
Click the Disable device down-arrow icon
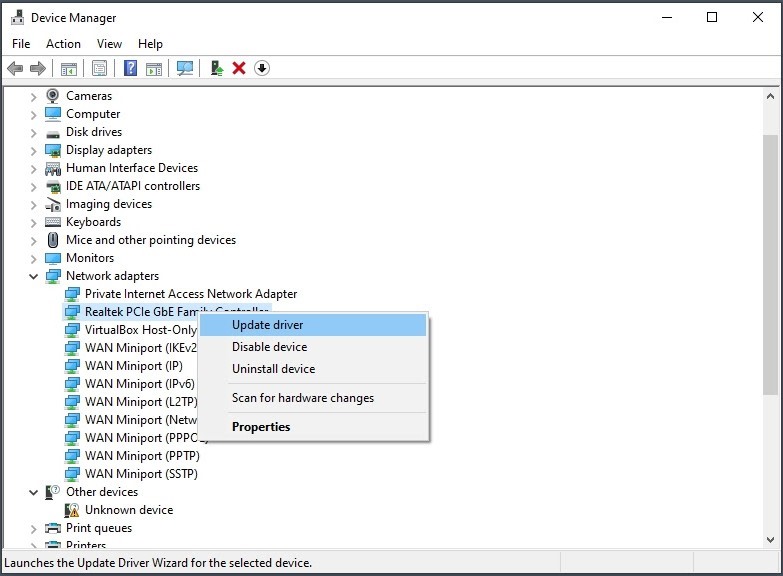point(262,68)
